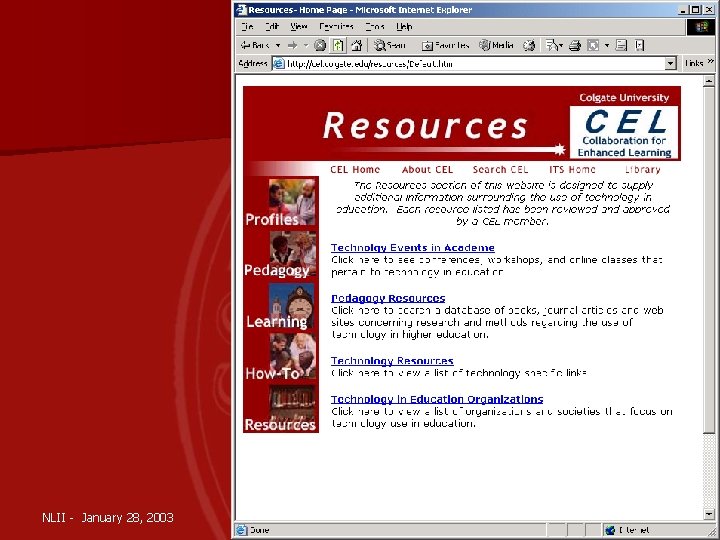This screenshot has height=540, width=720.
Task: Open the Search CEL navigation link
Action: pyautogui.click(x=500, y=169)
